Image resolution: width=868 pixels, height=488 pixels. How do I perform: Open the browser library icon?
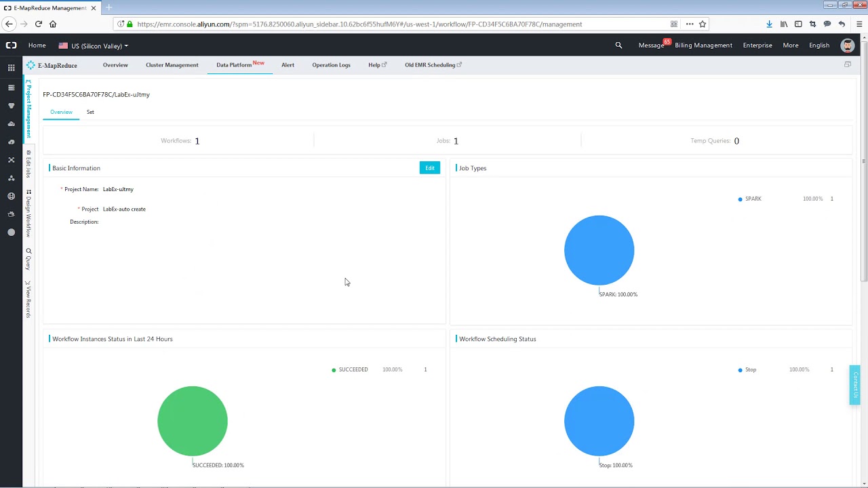(x=784, y=24)
